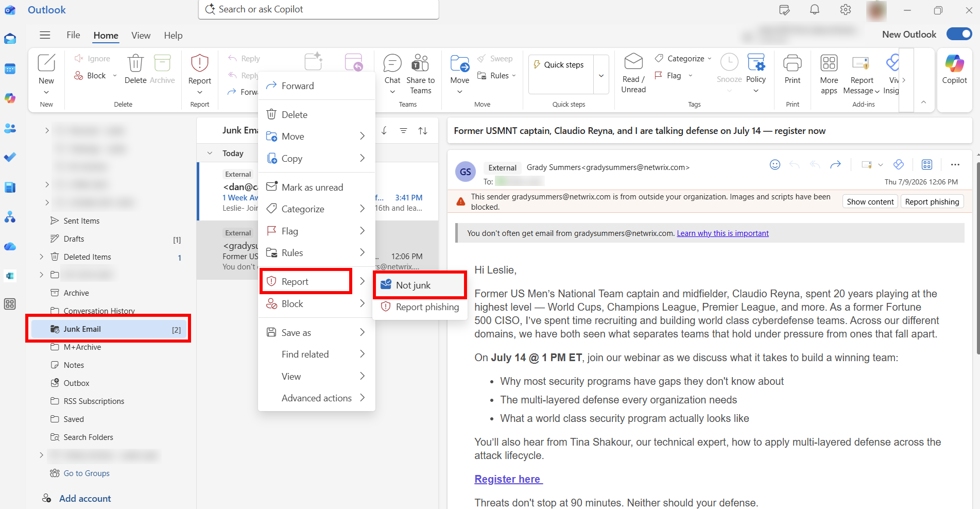Collapse the Today group in message list

point(210,153)
